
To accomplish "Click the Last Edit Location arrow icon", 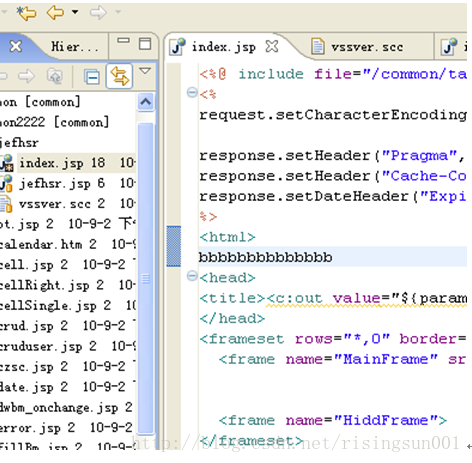I will tap(26, 13).
